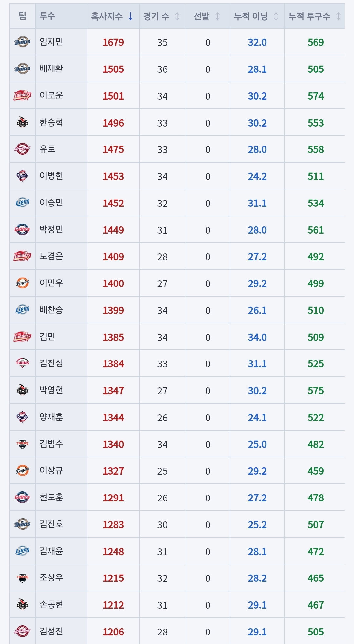
Task: Select the 김성진 table row
Action: [x=177, y=631]
